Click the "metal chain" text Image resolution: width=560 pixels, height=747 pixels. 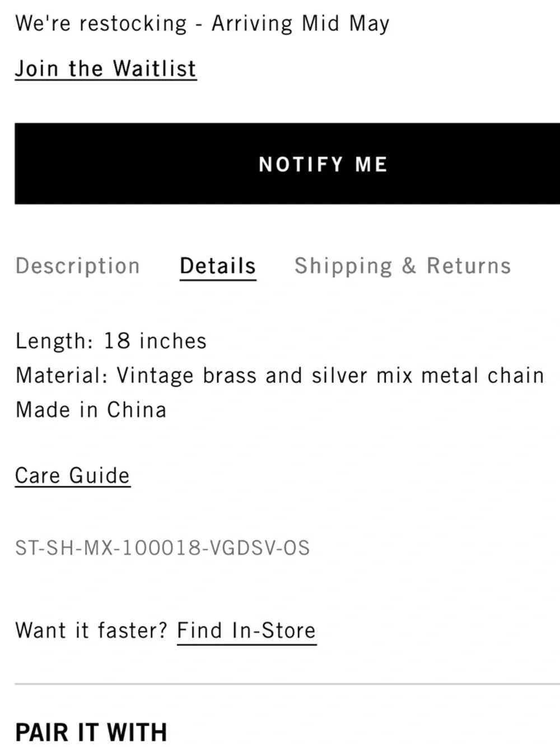coord(482,375)
